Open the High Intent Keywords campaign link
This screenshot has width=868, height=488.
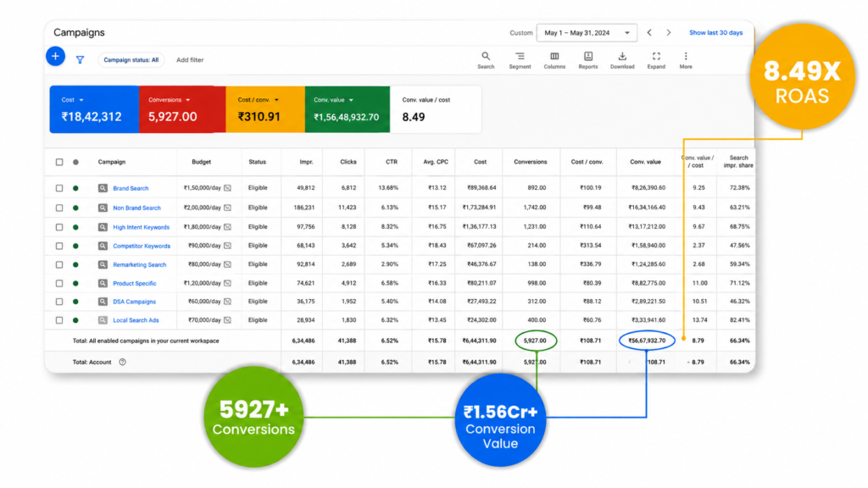click(142, 227)
